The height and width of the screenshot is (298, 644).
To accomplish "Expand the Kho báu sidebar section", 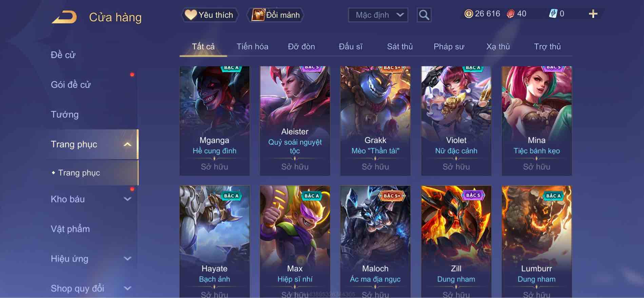I will point(127,199).
